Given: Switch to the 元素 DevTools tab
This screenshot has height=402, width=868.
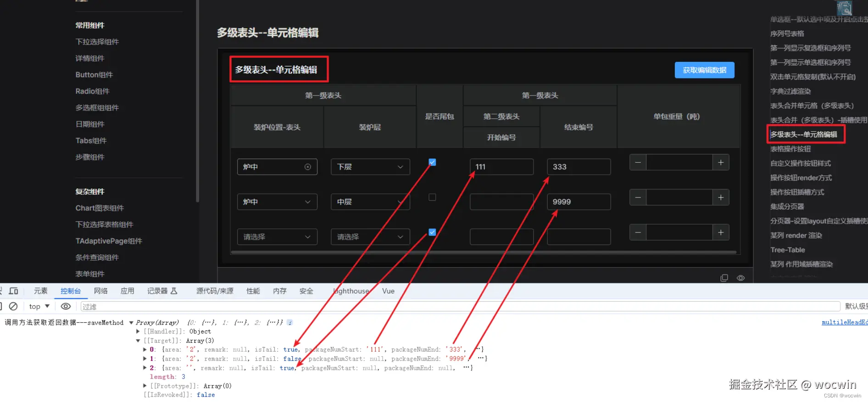Looking at the screenshot, I should (41, 291).
